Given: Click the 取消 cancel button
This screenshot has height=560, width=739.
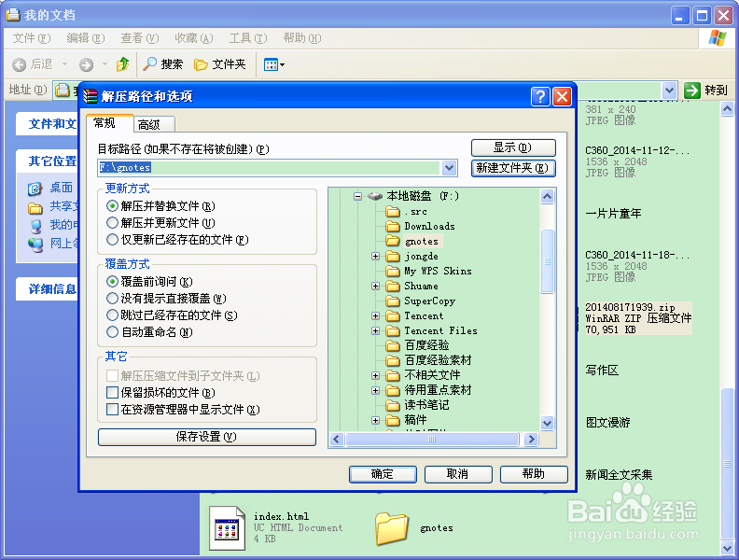Looking at the screenshot, I should click(458, 474).
